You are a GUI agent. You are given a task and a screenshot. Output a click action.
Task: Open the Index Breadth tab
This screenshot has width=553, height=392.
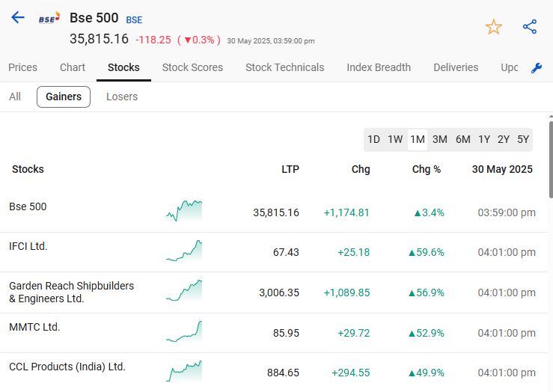[x=379, y=67]
